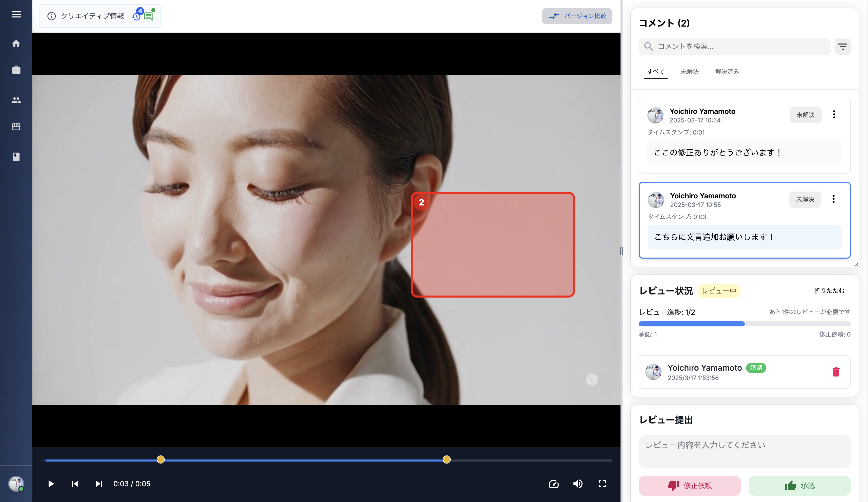Open the hamburger menu
Screen dimensions: 868x502
coord(16,14)
